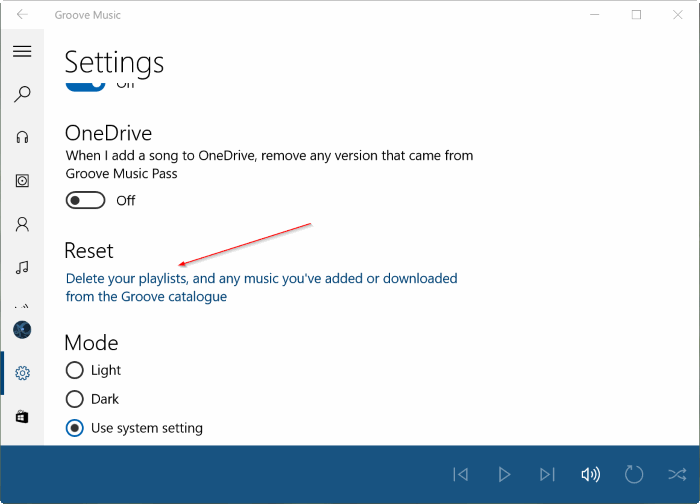Open the headphones Explore icon
700x504 pixels.
pos(22,137)
